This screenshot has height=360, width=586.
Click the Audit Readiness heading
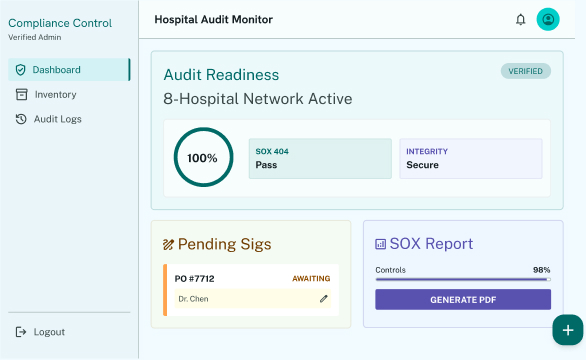click(221, 75)
